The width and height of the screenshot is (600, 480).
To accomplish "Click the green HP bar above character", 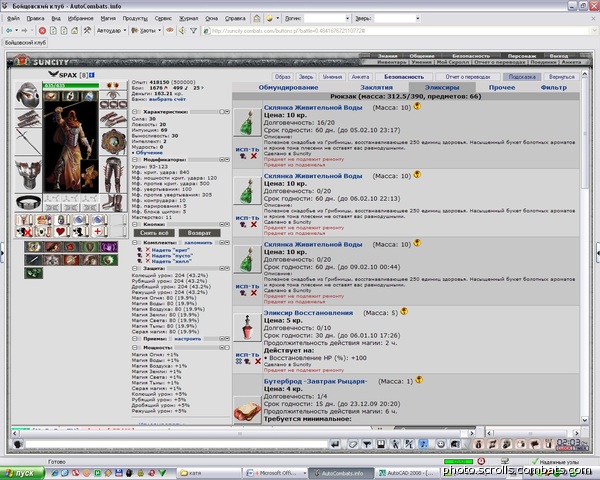I will pos(70,85).
